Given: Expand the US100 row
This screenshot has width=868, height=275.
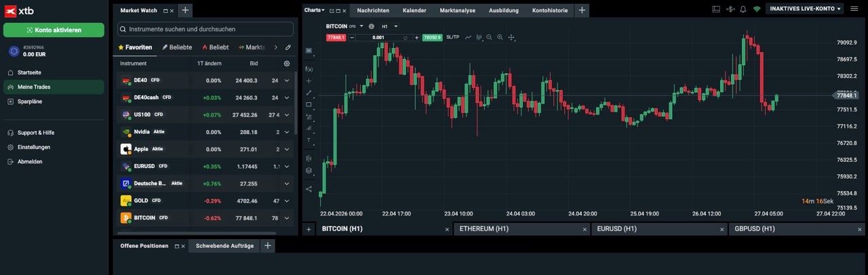Looking at the screenshot, I should click(286, 114).
